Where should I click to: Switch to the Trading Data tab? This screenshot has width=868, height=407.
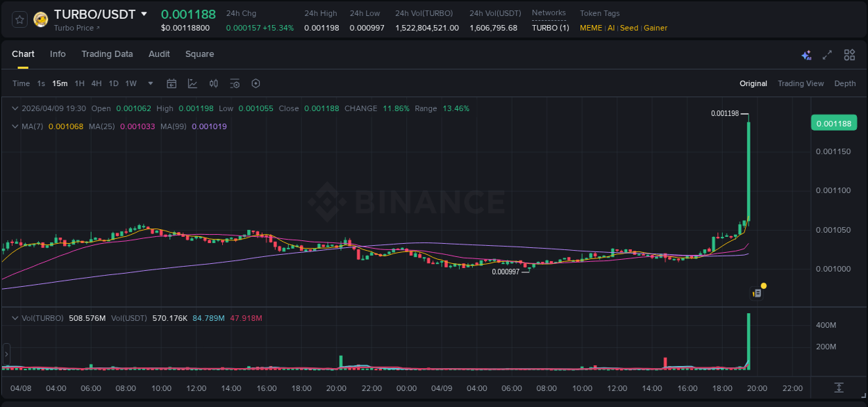click(107, 54)
